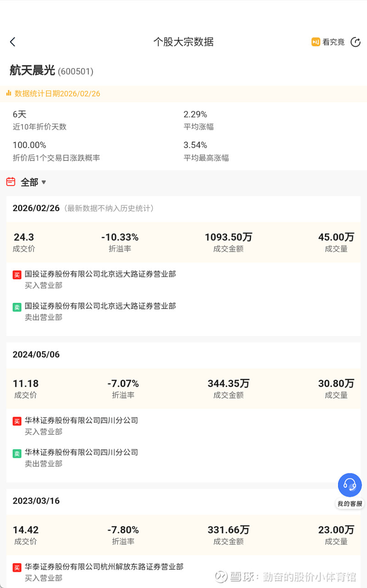Tap the red 买 badge for 国投证券
367x588 pixels.
pyautogui.click(x=17, y=275)
